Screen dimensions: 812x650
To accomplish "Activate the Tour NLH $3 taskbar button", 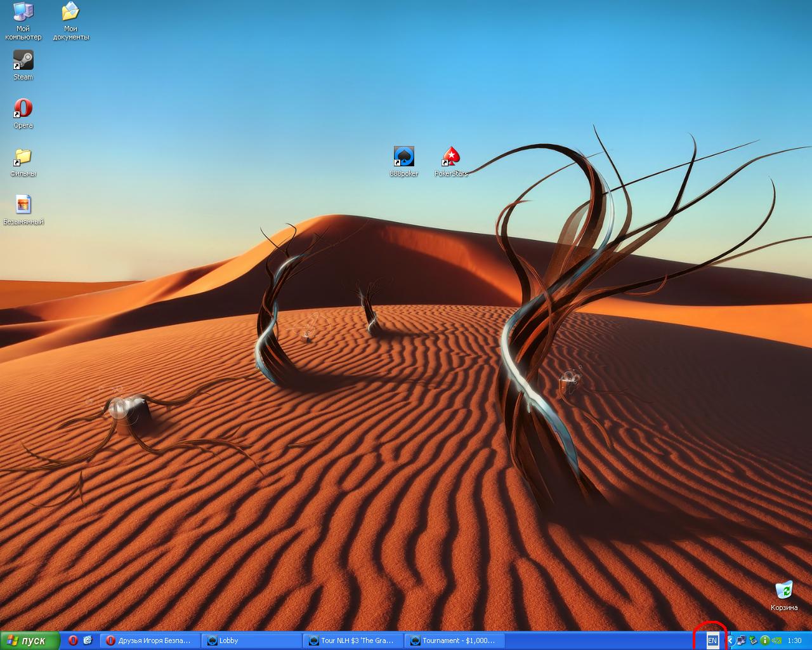I will coord(352,640).
